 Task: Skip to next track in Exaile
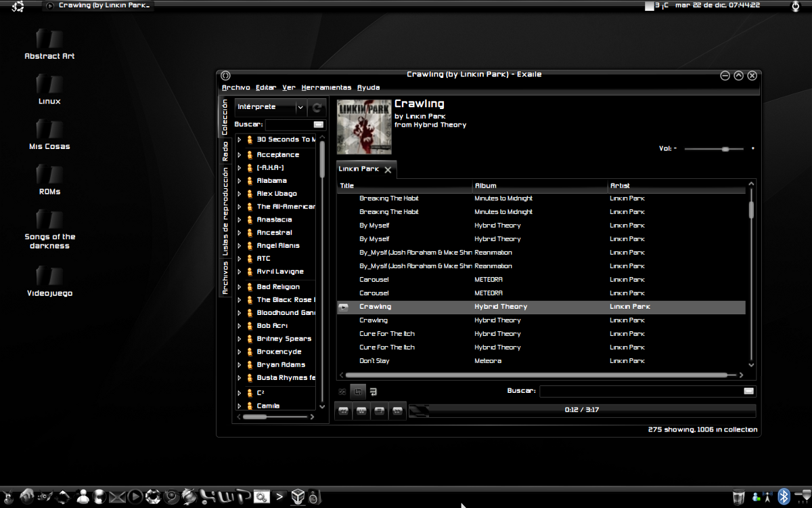[397, 410]
